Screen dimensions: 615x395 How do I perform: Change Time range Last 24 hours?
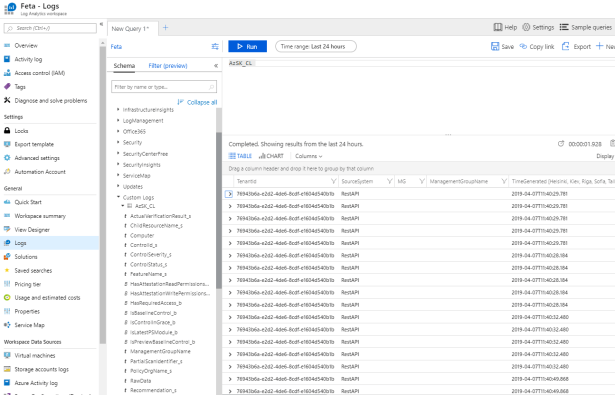click(x=316, y=47)
